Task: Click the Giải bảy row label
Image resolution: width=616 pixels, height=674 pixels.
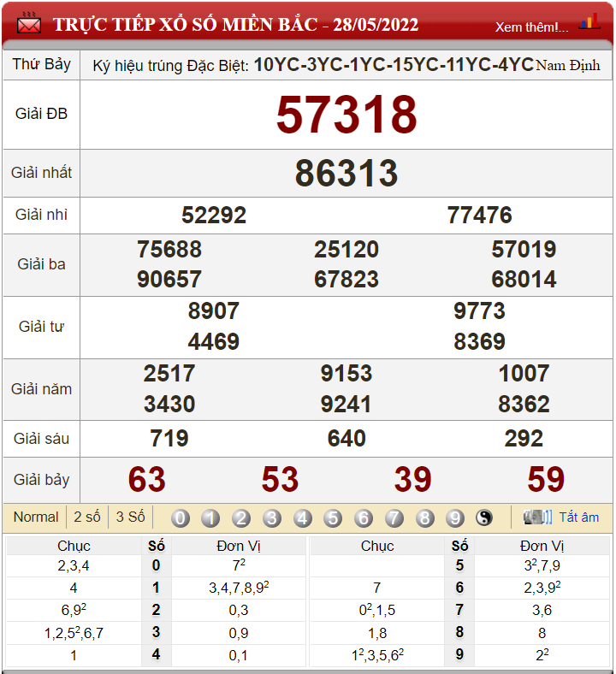Action: pyautogui.click(x=41, y=480)
